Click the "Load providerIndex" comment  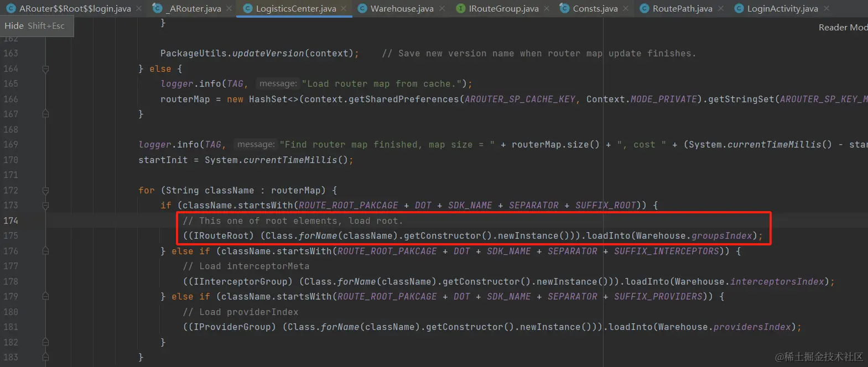pos(241,312)
